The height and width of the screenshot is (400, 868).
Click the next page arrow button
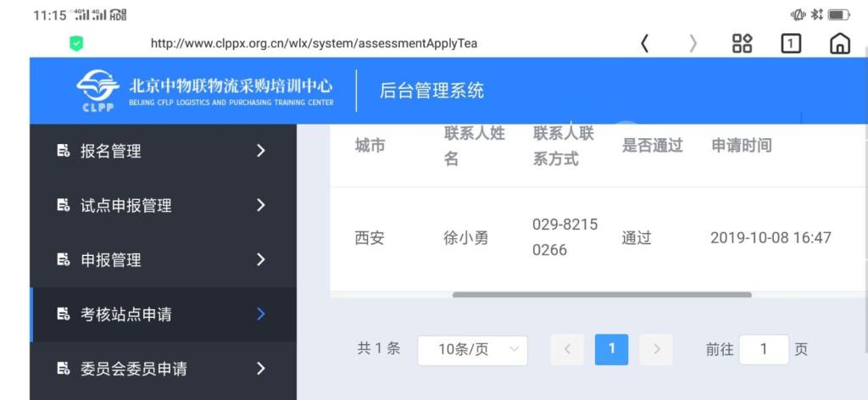[656, 349]
